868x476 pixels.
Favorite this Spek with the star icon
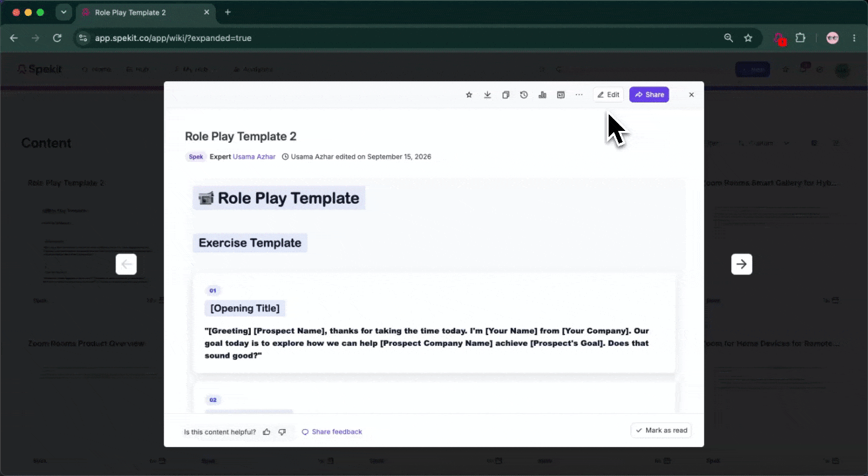point(469,95)
